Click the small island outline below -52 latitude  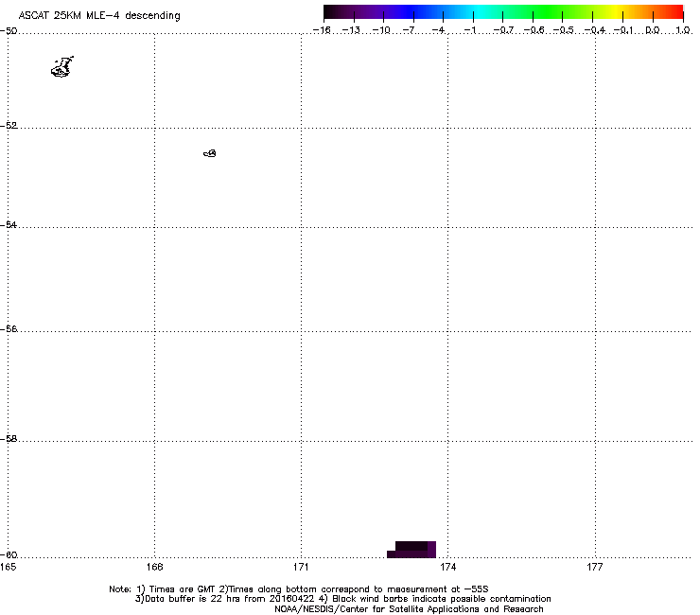point(210,153)
